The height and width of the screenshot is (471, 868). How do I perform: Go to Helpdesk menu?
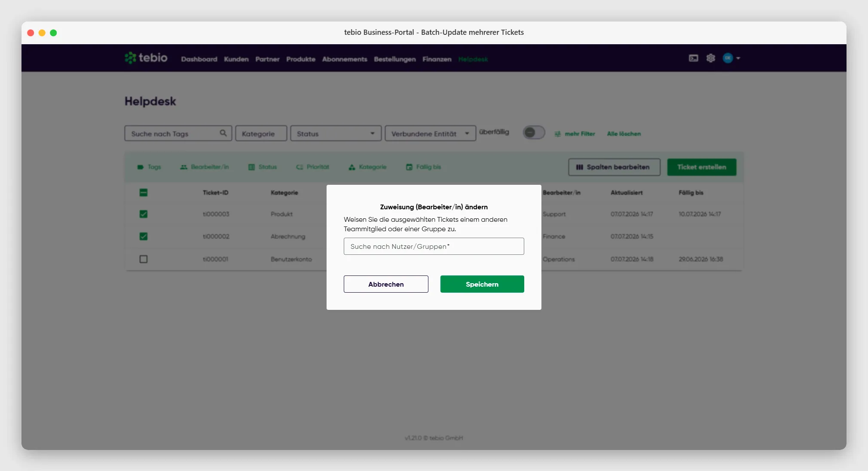[x=473, y=59]
